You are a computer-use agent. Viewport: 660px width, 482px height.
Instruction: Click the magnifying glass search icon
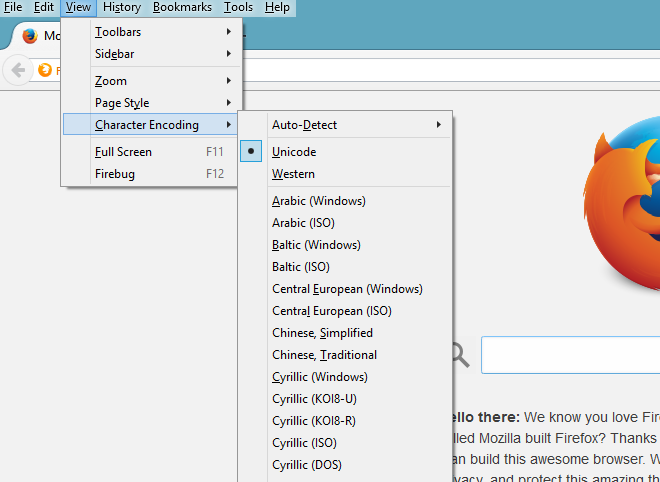(x=460, y=354)
